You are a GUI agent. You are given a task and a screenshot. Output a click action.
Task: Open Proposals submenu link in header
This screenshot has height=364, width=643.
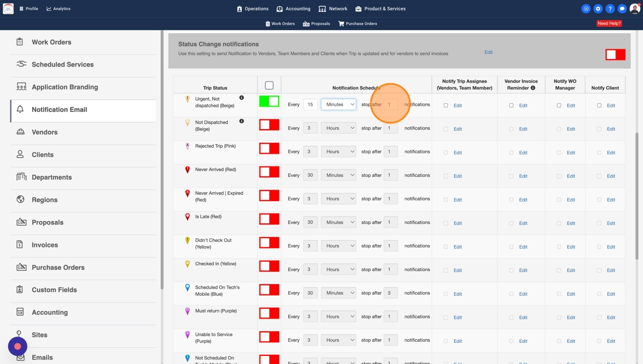(316, 24)
